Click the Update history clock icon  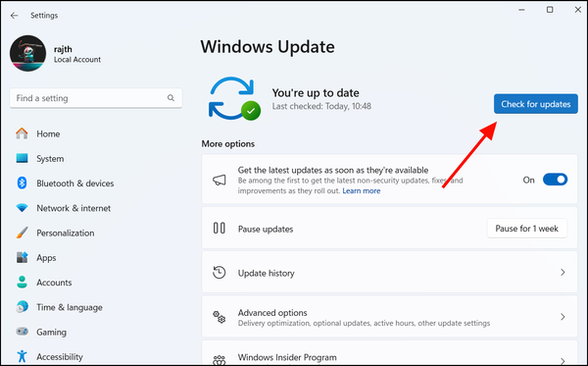[220, 272]
